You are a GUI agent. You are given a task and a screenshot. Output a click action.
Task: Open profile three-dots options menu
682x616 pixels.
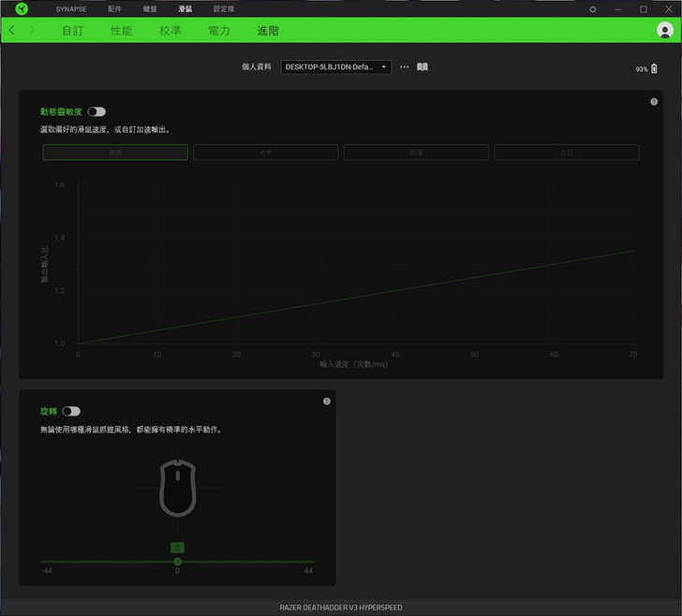(405, 67)
